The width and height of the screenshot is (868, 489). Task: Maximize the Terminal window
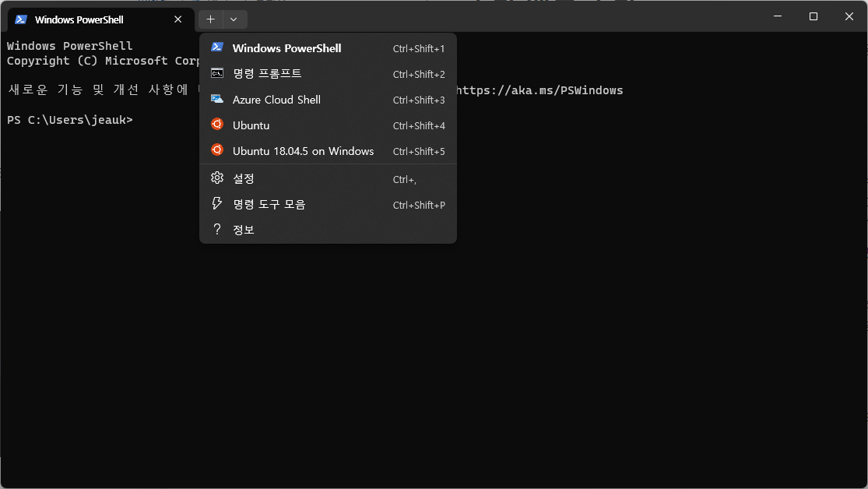814,16
